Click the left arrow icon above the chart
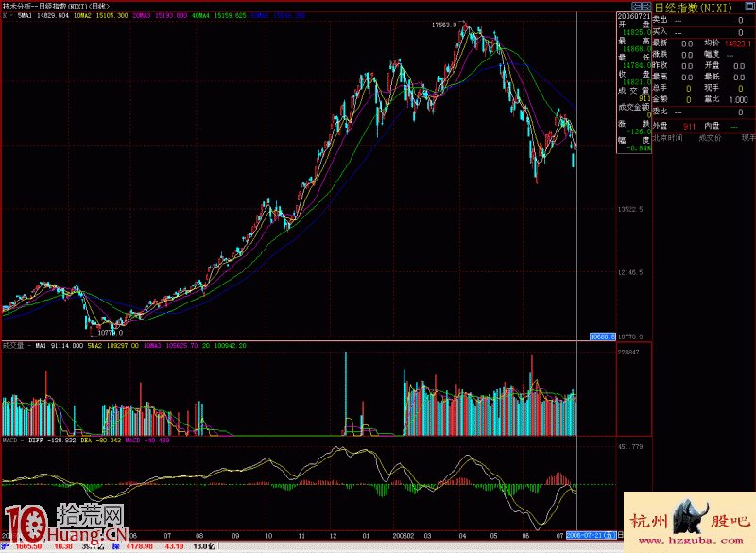 [636, 7]
